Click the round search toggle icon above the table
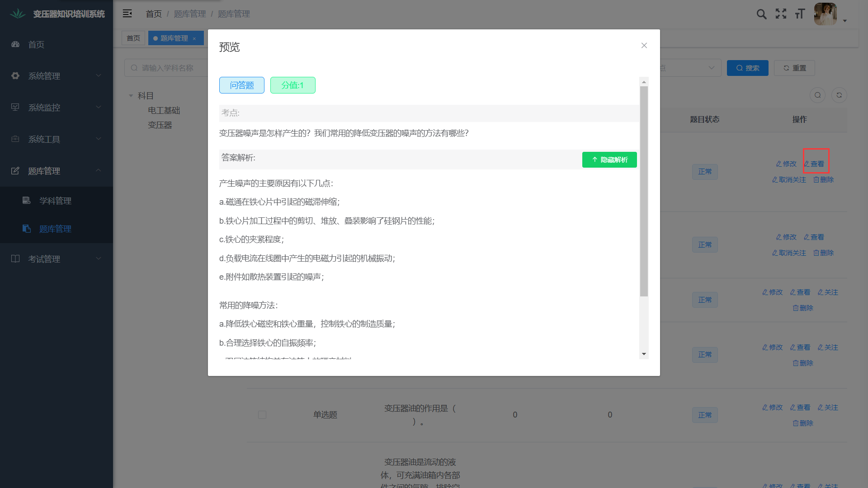Viewport: 868px width, 488px height. point(817,95)
